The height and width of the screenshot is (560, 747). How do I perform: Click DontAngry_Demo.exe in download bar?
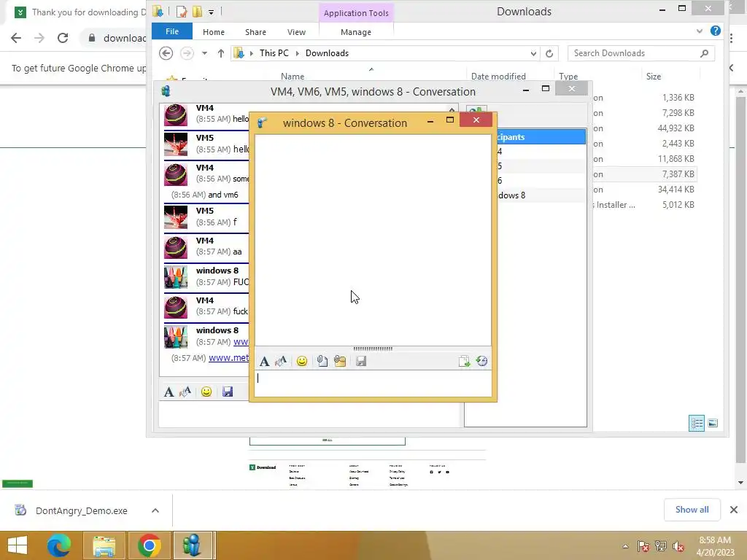click(82, 510)
